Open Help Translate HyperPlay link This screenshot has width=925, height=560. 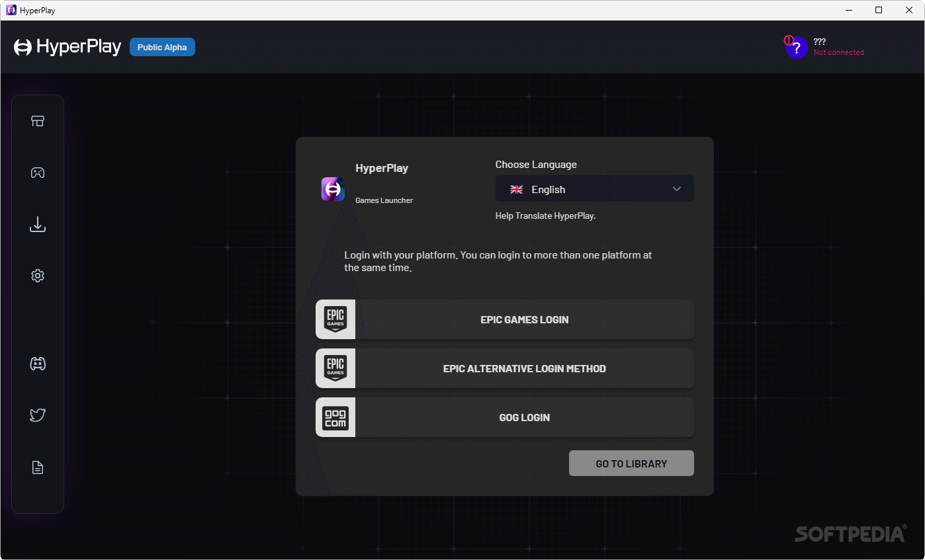[546, 216]
